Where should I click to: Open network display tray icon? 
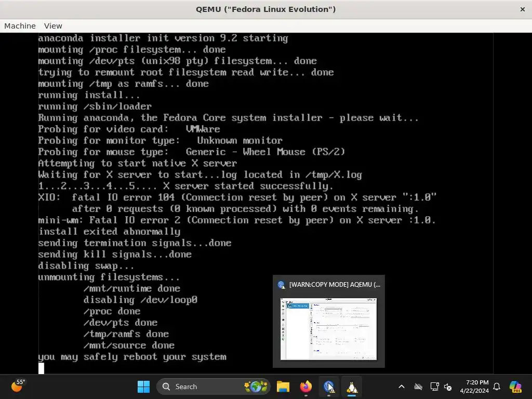[434, 387]
